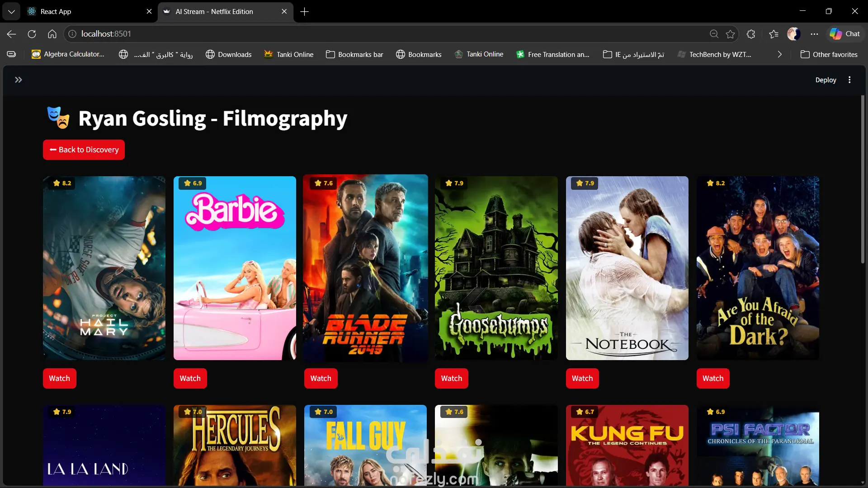Open the Goosebumps poster

496,268
